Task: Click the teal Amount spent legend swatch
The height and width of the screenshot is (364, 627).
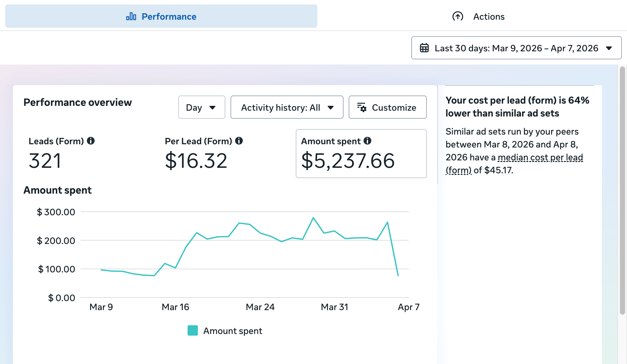Action: pyautogui.click(x=193, y=331)
